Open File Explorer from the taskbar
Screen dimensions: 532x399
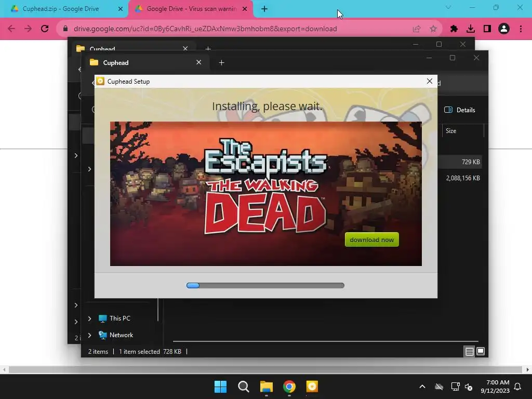pyautogui.click(x=267, y=387)
